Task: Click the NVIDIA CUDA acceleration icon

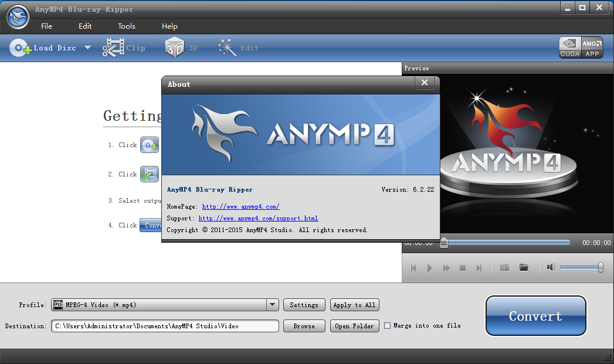Action: pyautogui.click(x=569, y=47)
